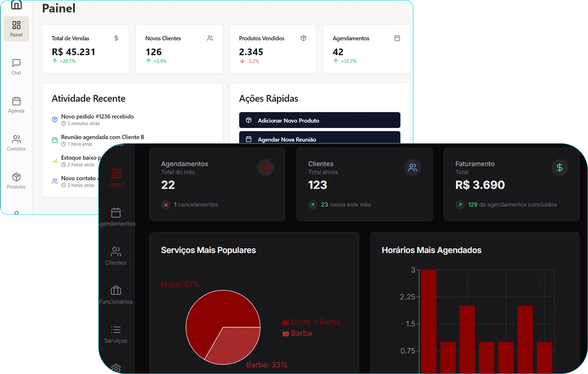Click the dollar icon on Total de Vendas
This screenshot has height=374, width=588.
(116, 38)
